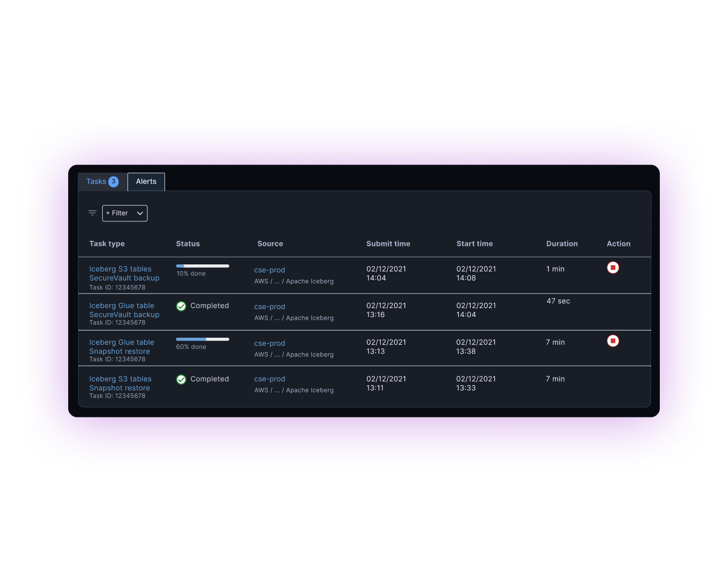Click the Completed checkmark in the second row
This screenshot has height=582, width=728.
[x=181, y=306]
